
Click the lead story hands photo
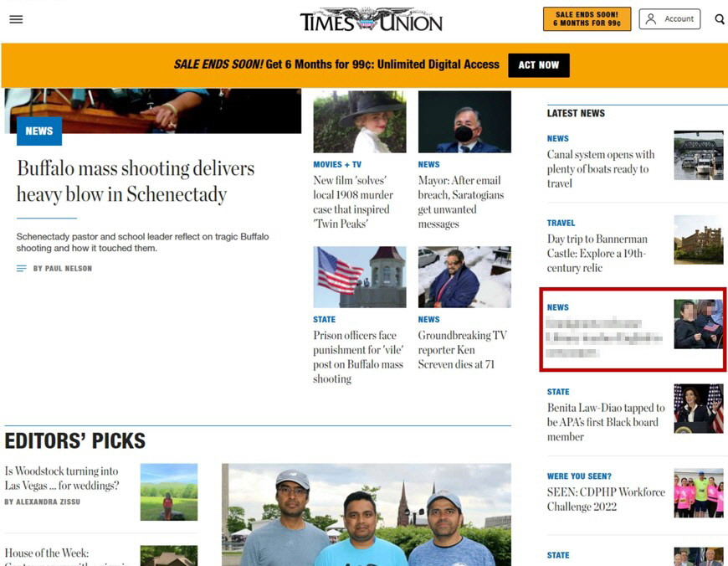point(153,111)
